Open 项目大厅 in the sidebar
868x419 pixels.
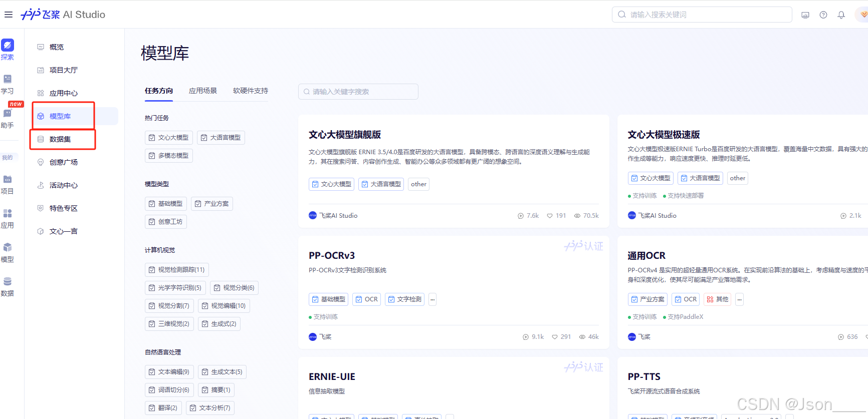tap(63, 70)
